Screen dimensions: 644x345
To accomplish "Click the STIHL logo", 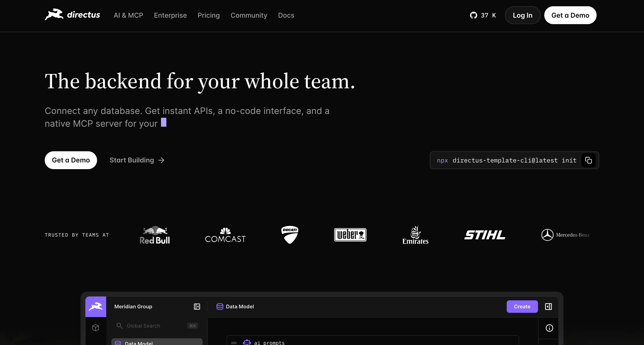I will pyautogui.click(x=485, y=235).
